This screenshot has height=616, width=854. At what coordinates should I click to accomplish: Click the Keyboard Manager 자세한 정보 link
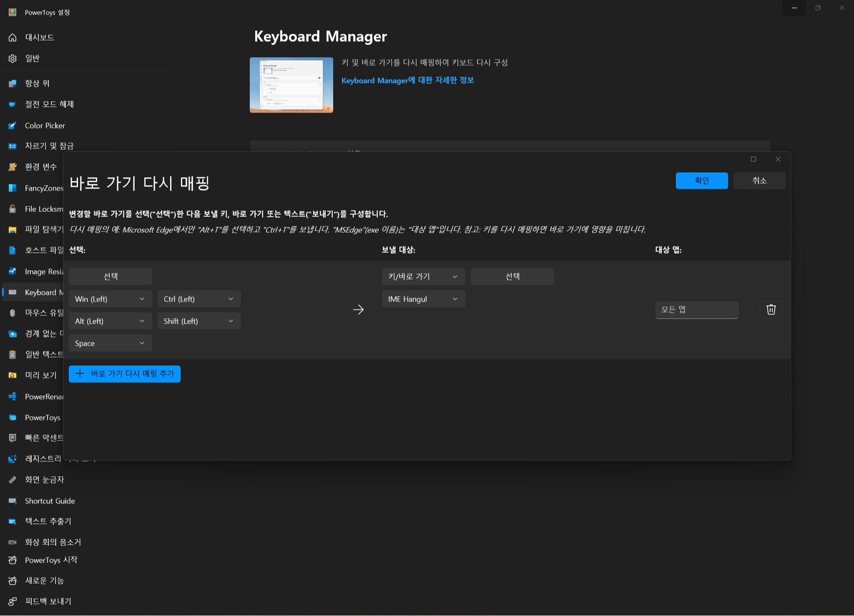pos(407,80)
